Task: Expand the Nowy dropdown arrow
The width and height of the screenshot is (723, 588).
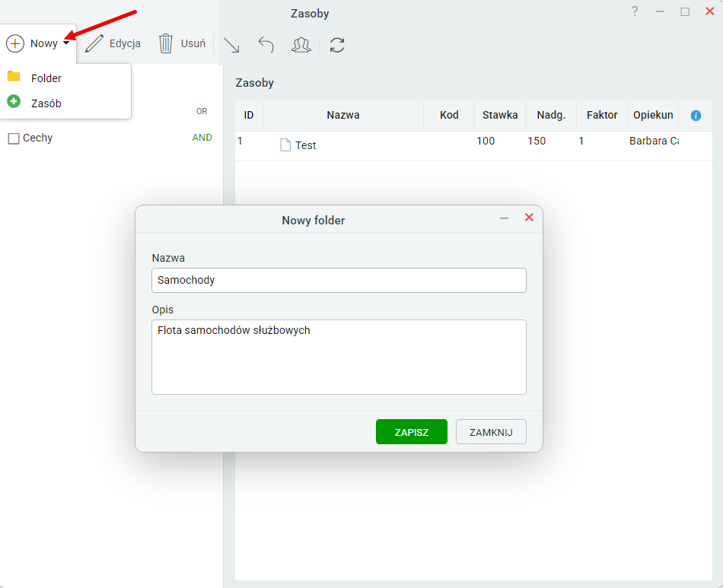Action: [x=66, y=43]
